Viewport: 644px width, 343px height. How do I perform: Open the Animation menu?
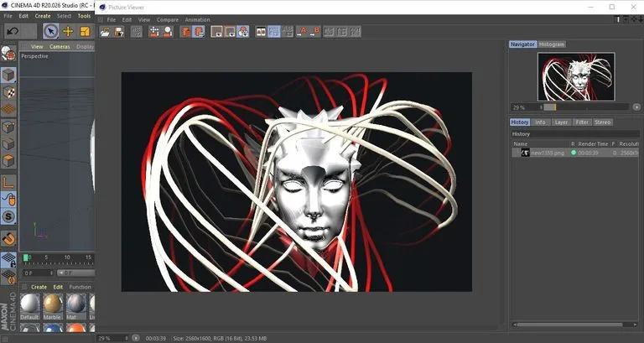click(197, 20)
